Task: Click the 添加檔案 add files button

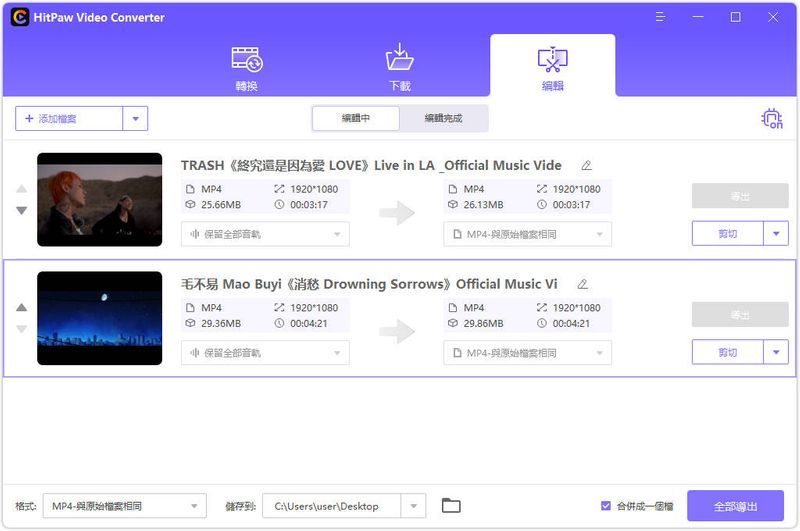Action: pos(69,118)
